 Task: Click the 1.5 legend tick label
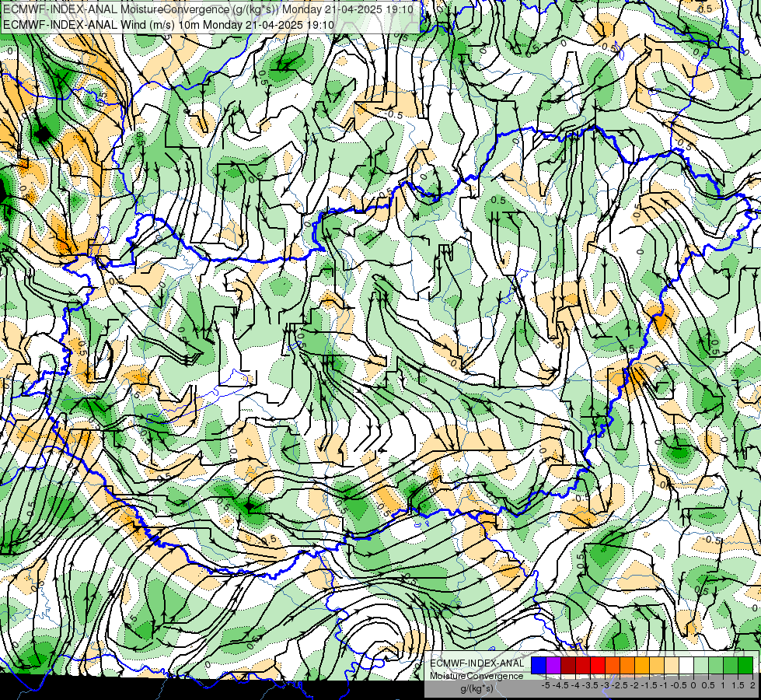[x=738, y=685]
